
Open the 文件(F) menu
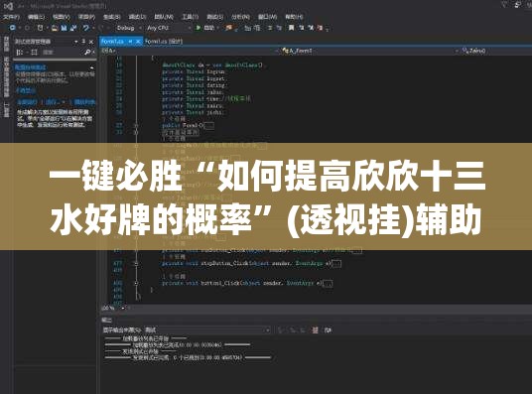(11, 17)
